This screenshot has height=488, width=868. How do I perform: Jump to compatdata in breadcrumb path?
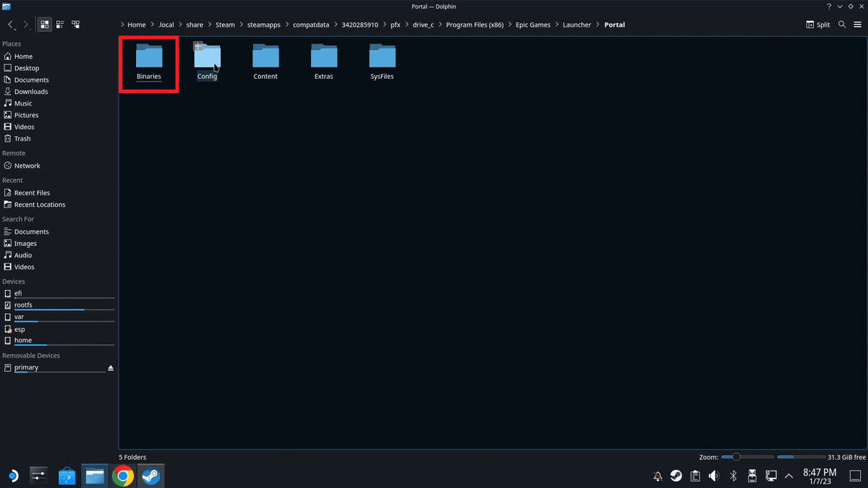point(311,25)
